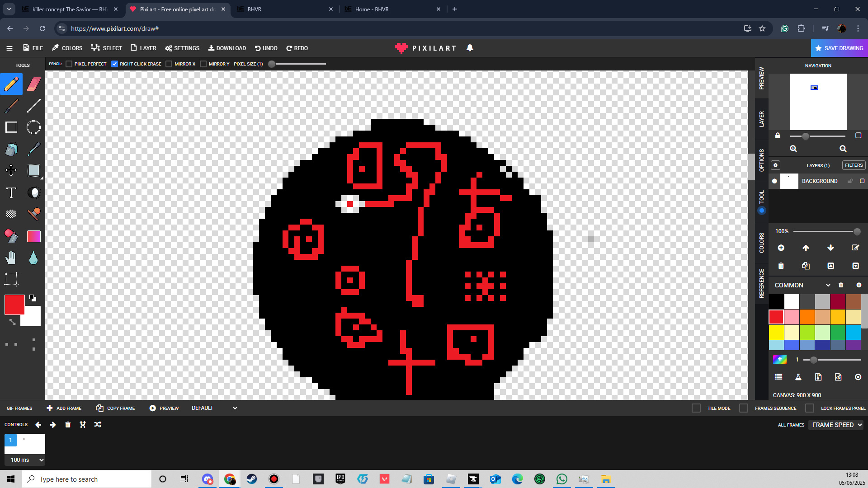Select the Bucket fill tool

(11, 149)
